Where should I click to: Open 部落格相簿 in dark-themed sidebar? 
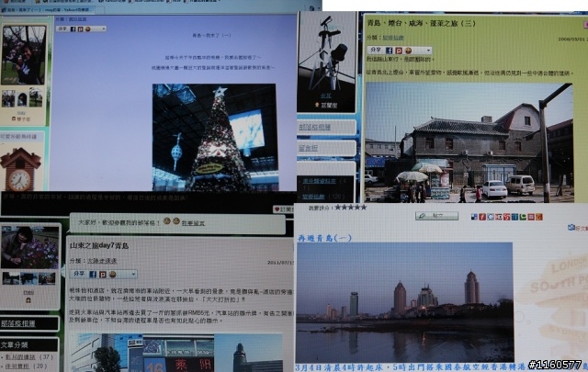tap(18, 323)
